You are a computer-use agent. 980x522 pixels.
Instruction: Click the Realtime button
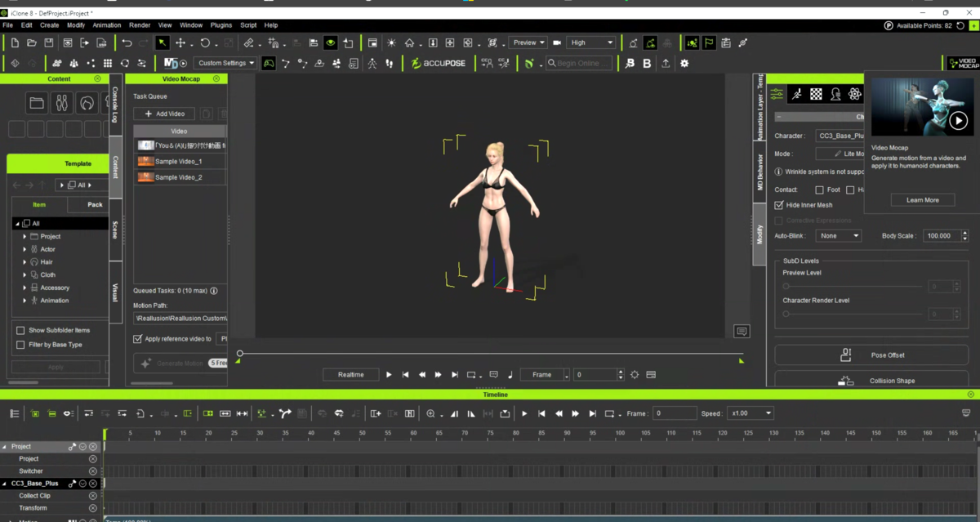[x=350, y=374]
